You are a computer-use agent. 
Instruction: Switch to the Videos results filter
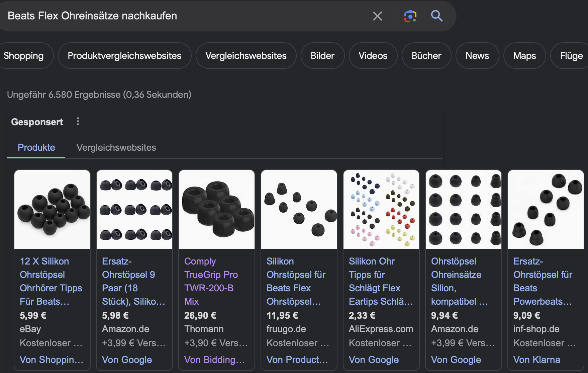tap(373, 56)
